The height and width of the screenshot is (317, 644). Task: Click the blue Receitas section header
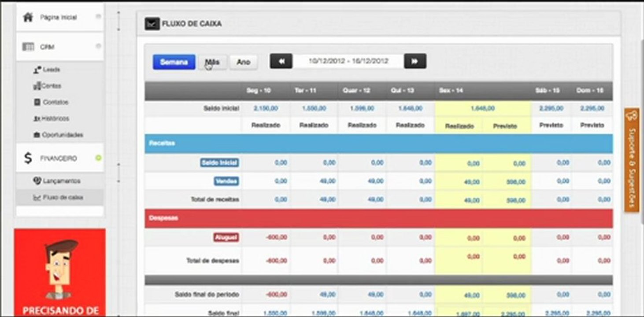click(x=378, y=144)
